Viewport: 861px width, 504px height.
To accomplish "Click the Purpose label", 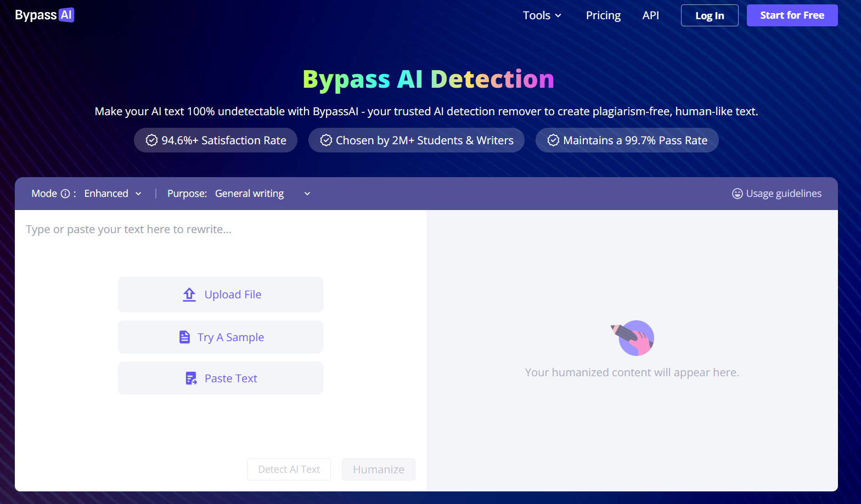I will 187,194.
